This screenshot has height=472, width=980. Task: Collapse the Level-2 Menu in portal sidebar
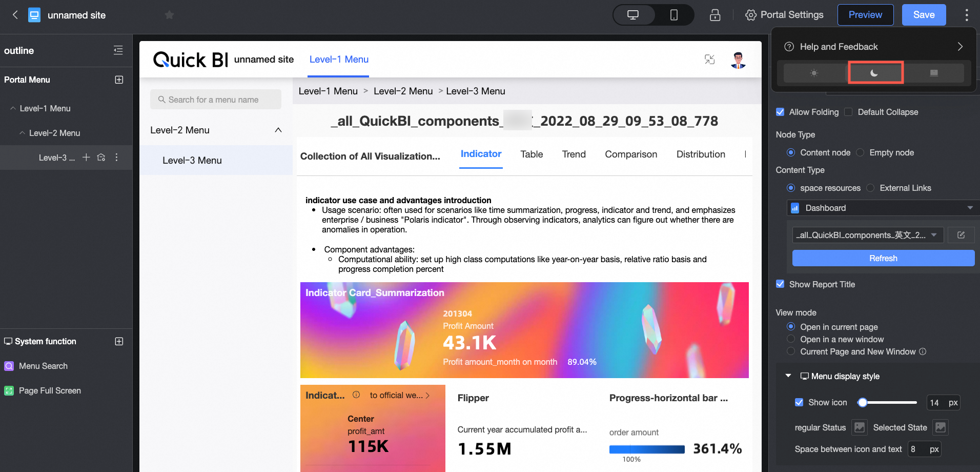pyautogui.click(x=278, y=130)
